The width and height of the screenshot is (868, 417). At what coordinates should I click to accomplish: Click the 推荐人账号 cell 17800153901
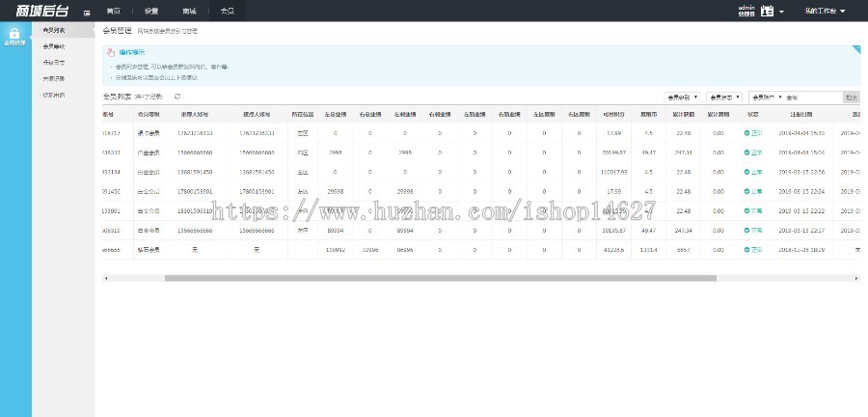[195, 191]
